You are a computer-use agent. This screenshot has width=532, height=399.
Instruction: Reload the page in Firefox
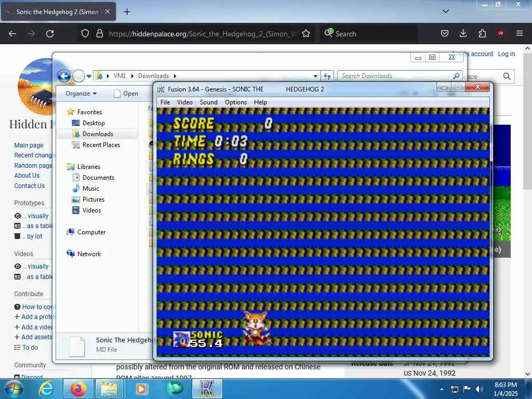coord(50,34)
